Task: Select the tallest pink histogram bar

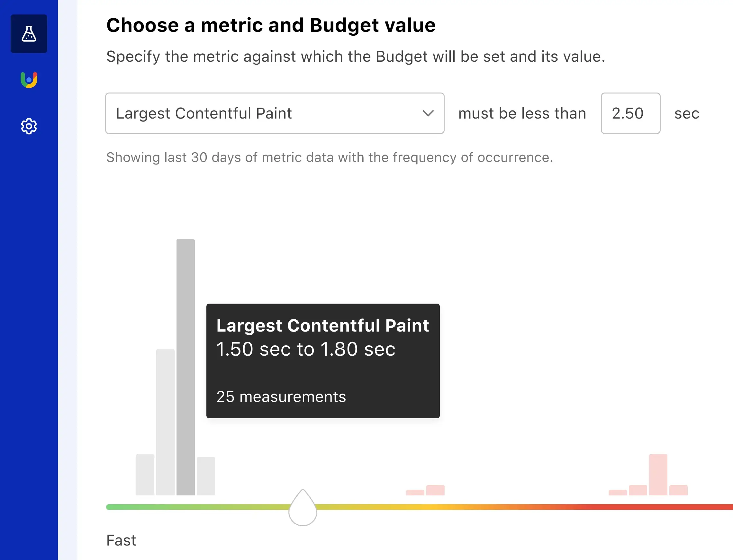Action: coord(658,474)
